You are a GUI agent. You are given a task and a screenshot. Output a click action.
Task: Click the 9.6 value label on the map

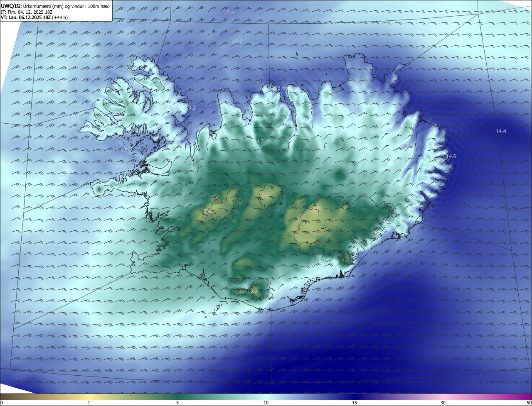40,205
